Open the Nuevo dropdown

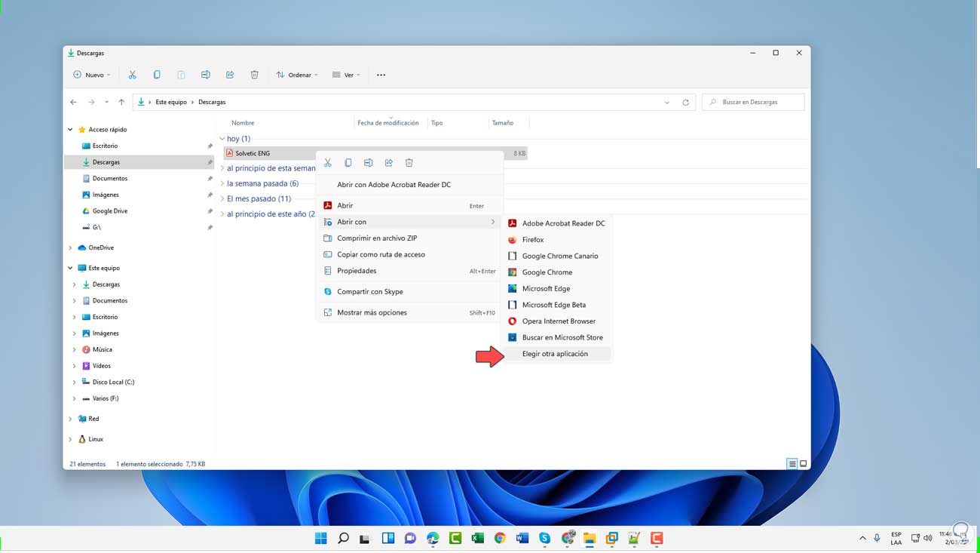coord(92,75)
